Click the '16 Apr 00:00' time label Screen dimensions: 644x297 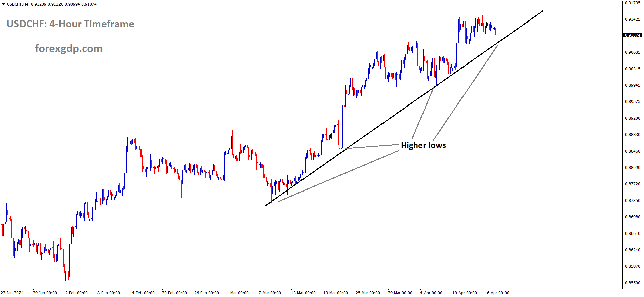[x=497, y=293]
